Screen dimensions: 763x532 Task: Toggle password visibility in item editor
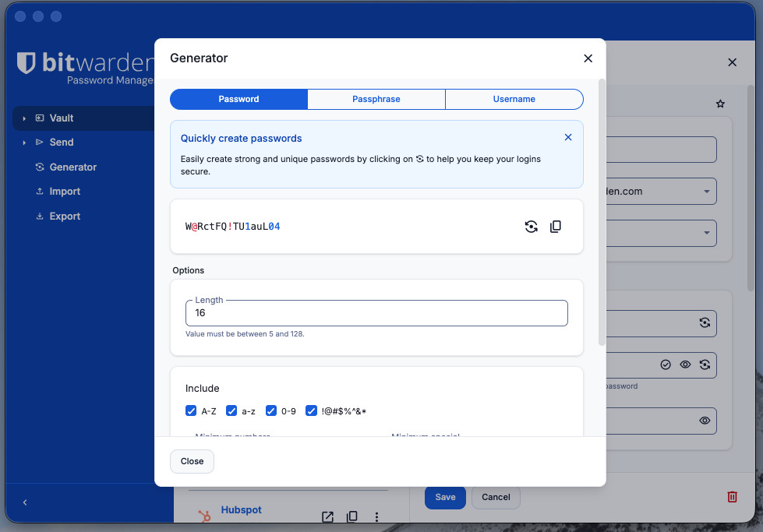685,365
